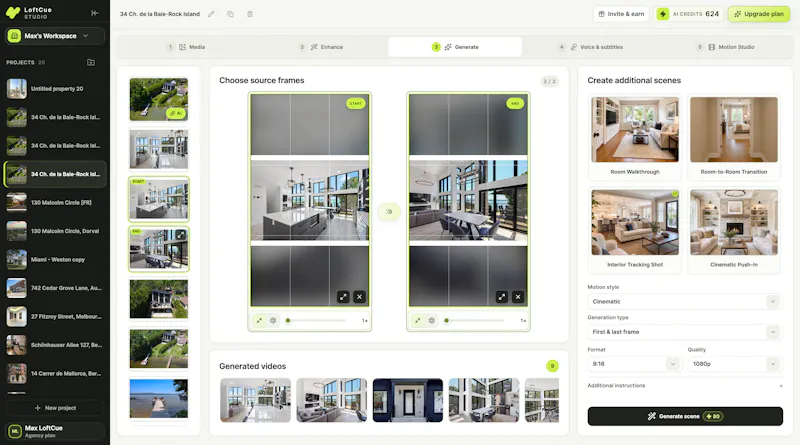Click the end frame zoom slider handle
The image size is (800, 445).
(446, 320)
